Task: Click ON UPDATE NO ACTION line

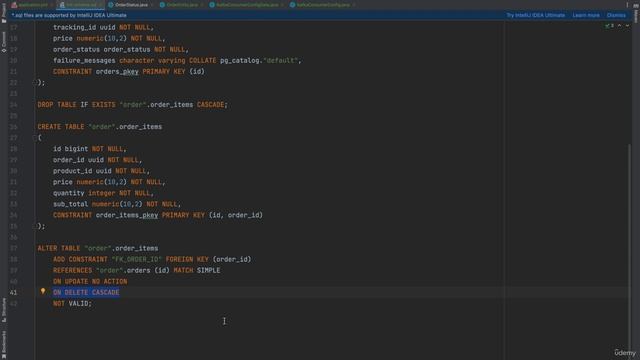Action: (90, 281)
